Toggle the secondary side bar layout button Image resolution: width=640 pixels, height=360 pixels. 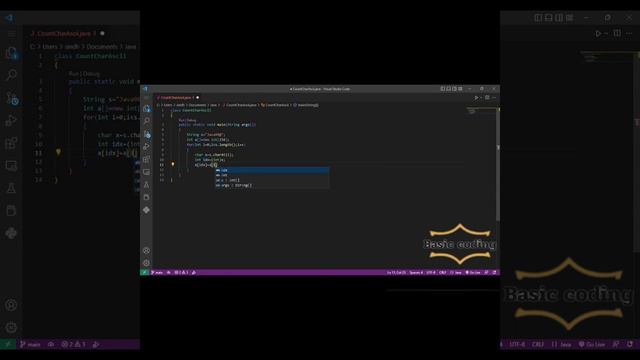454,89
